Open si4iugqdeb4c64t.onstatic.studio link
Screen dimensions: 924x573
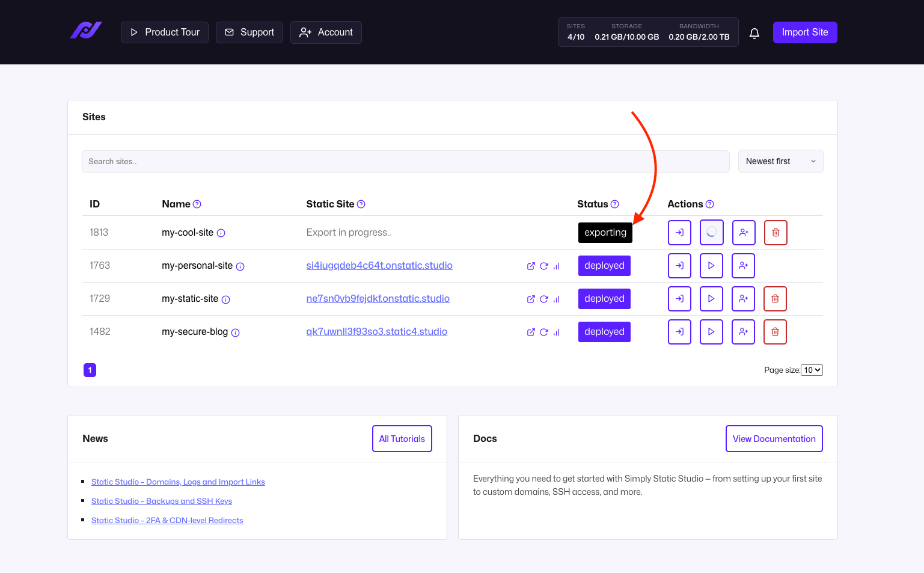coord(379,266)
